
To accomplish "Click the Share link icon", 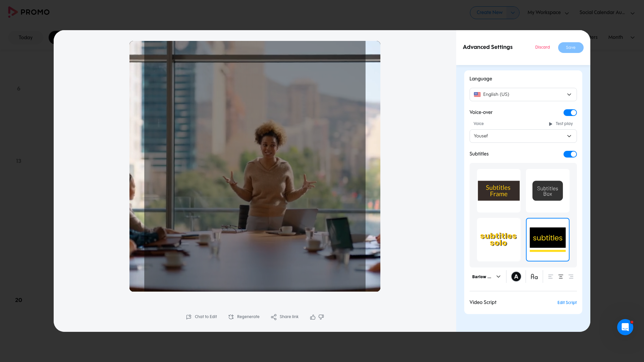I will click(274, 317).
